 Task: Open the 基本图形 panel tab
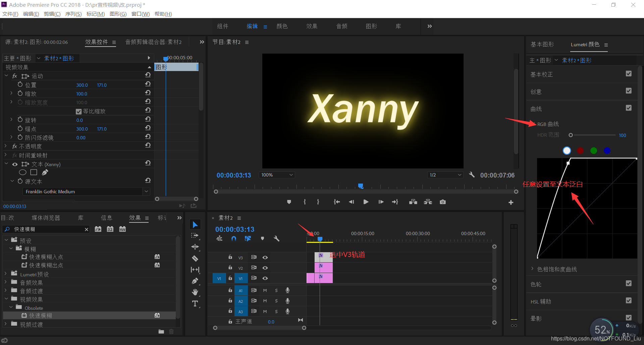click(542, 44)
